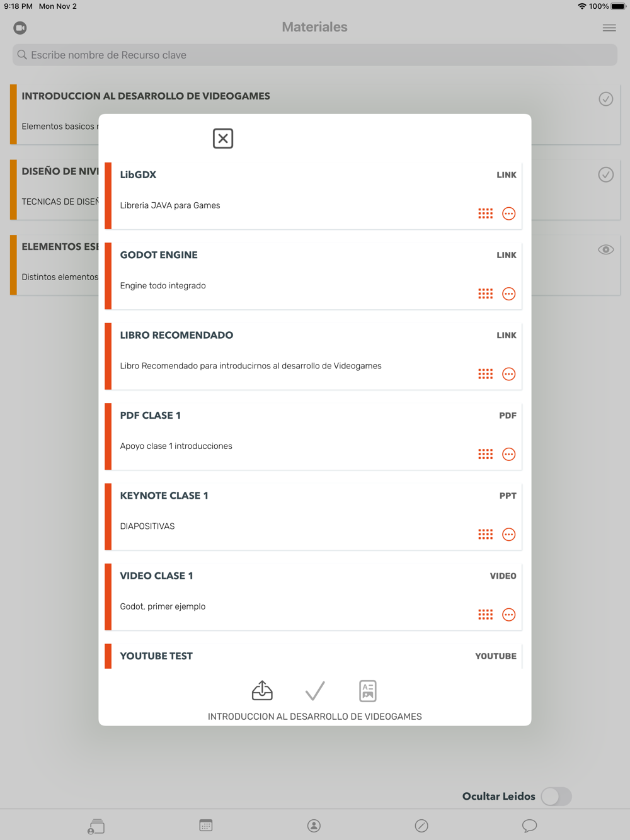Image resolution: width=630 pixels, height=840 pixels.
Task: Open the hamburger menu at top right
Action: pyautogui.click(x=609, y=28)
